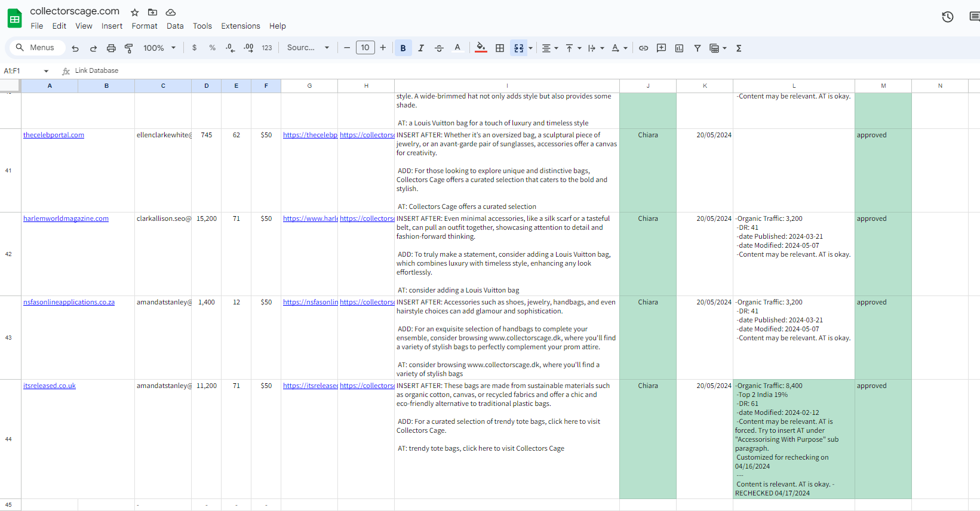Open the text wrapping dropdown
The image size is (980, 511).
(595, 48)
